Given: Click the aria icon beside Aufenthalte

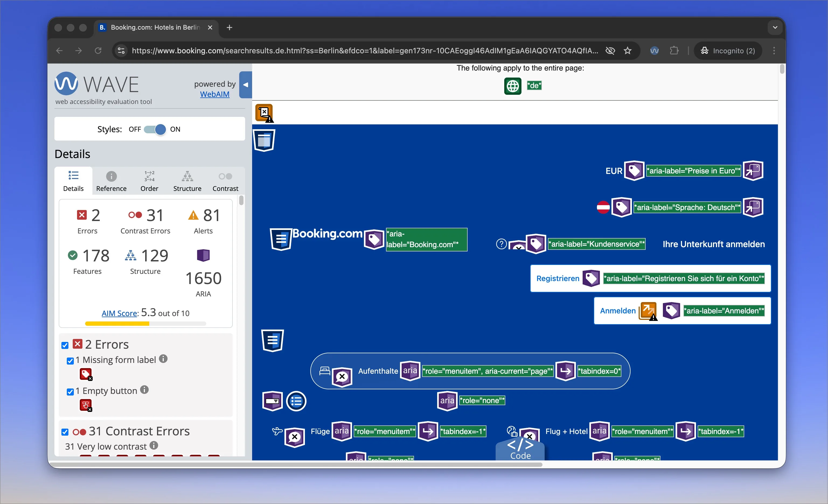Looking at the screenshot, I should coord(410,371).
